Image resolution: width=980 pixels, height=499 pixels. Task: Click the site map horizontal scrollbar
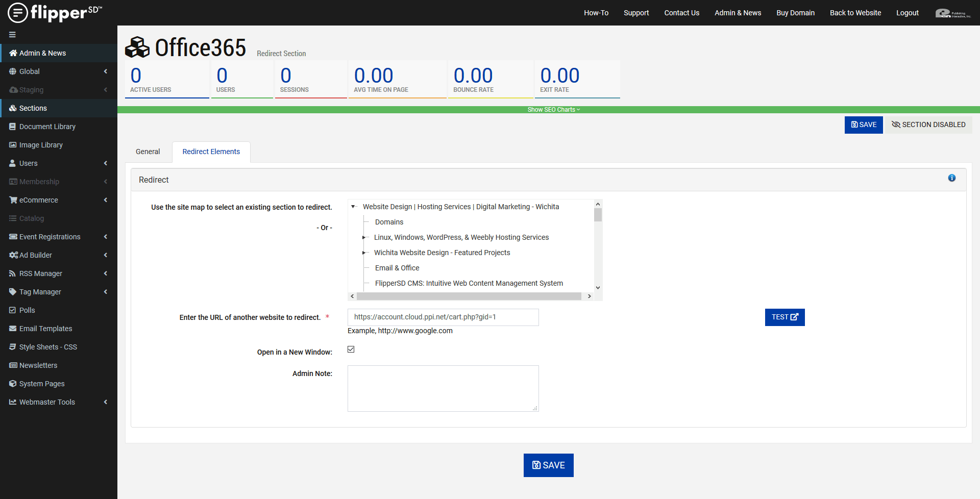pyautogui.click(x=469, y=296)
